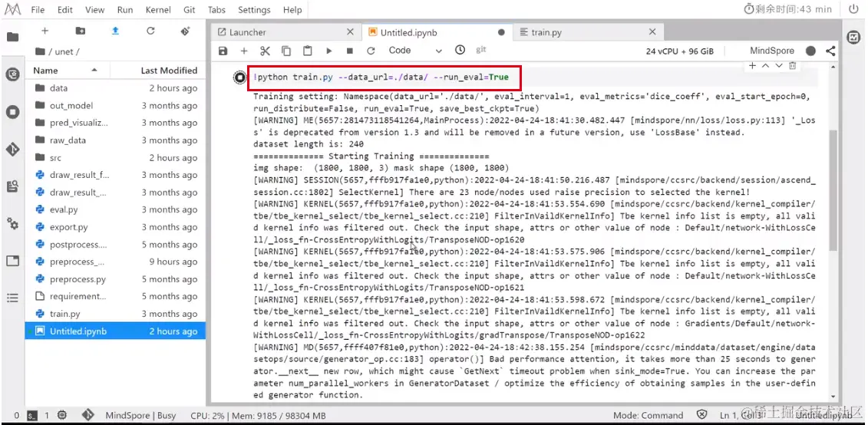868x425 pixels.
Task: Restart the kernel
Action: pyautogui.click(x=371, y=51)
